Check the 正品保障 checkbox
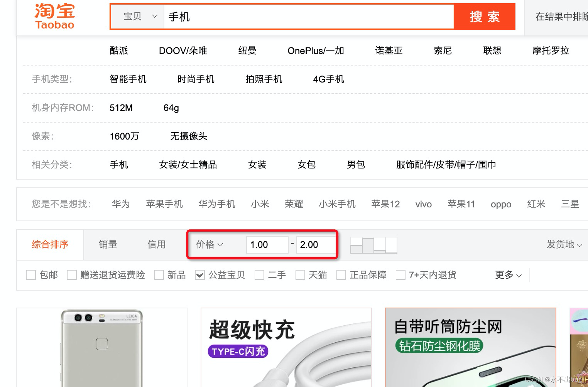Image resolution: width=588 pixels, height=387 pixels. 341,275
